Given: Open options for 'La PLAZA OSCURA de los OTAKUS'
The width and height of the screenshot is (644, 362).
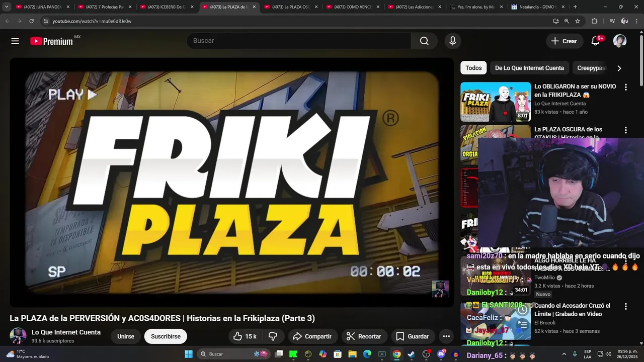Looking at the screenshot, I should tap(625, 130).
